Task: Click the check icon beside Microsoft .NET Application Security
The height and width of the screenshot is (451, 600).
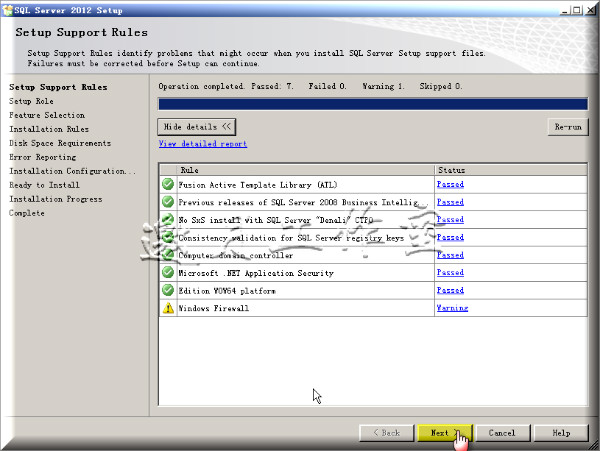Action: [x=168, y=273]
